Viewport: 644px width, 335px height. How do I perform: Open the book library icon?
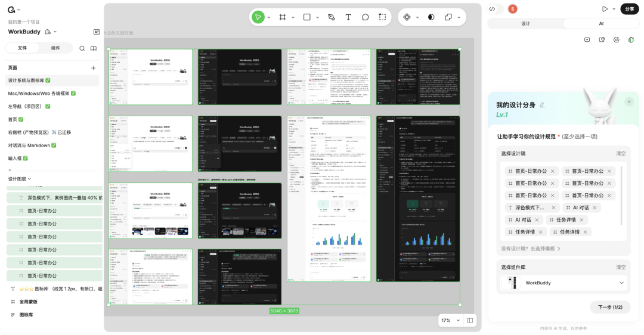[x=94, y=48]
